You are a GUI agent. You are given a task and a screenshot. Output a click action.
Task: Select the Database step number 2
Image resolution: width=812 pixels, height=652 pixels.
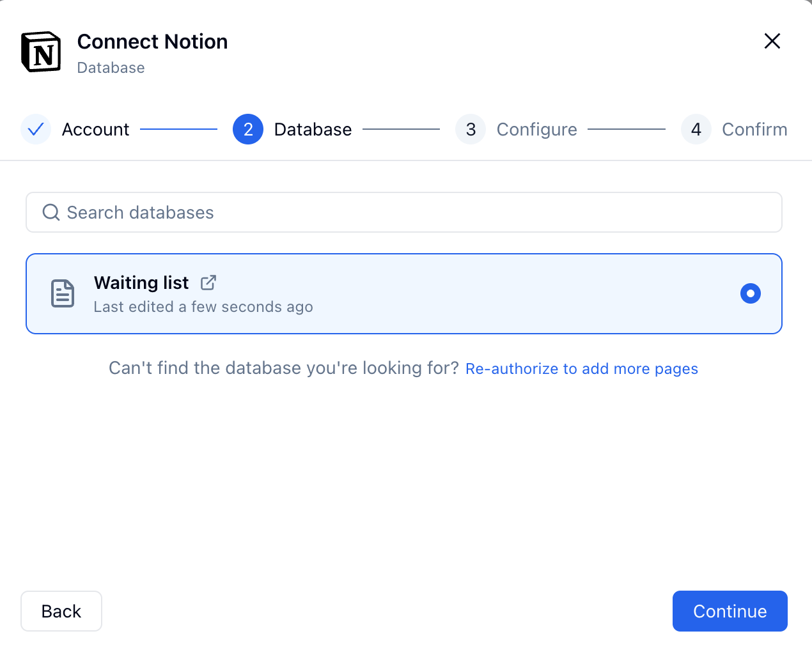(x=248, y=129)
